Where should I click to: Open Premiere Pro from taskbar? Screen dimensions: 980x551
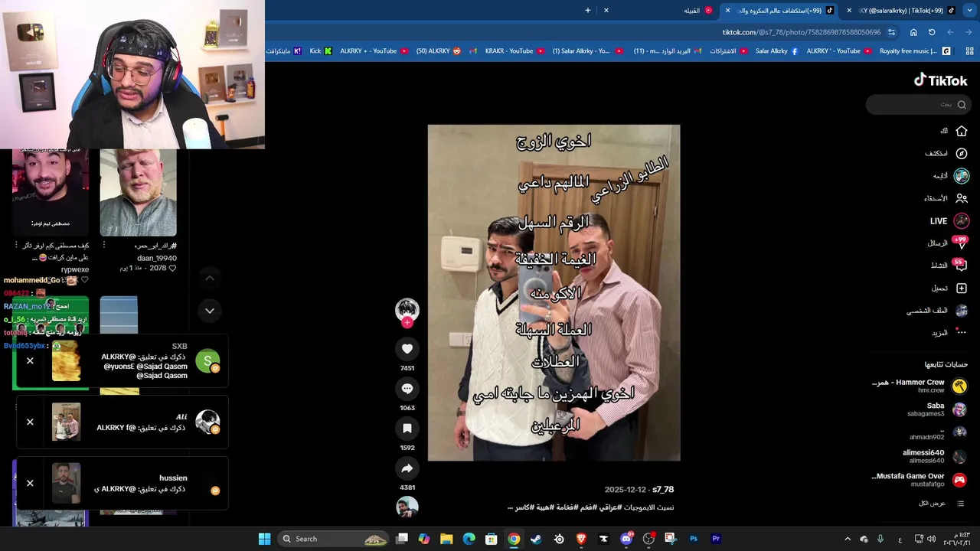click(716, 539)
